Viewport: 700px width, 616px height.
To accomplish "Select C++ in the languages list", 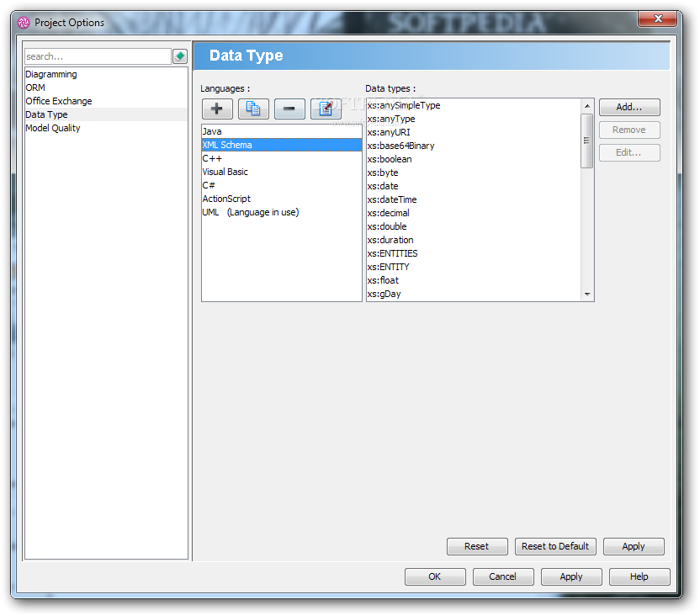I will pos(281,158).
